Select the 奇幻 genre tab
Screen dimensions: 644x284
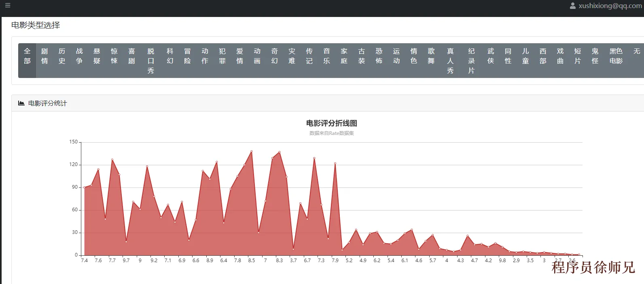click(274, 61)
